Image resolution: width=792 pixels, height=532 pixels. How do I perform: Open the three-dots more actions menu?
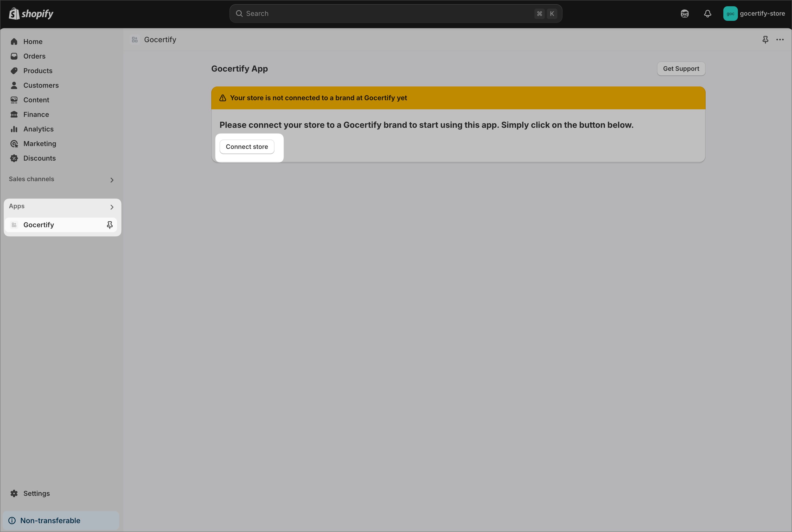[780, 40]
